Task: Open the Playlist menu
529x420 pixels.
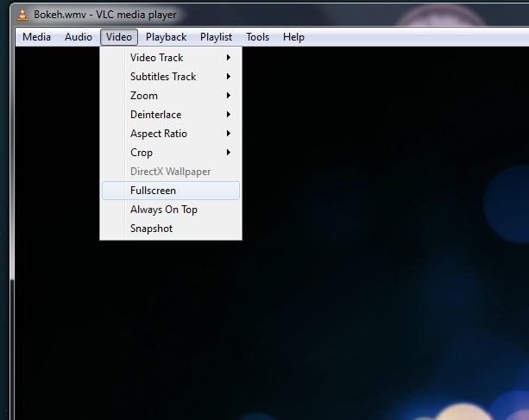Action: pyautogui.click(x=216, y=37)
